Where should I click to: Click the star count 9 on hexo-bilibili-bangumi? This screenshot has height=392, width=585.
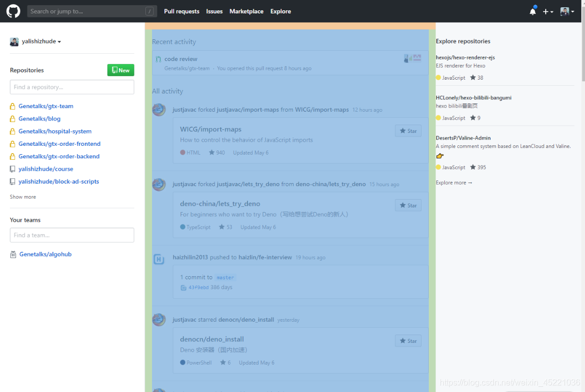[475, 118]
